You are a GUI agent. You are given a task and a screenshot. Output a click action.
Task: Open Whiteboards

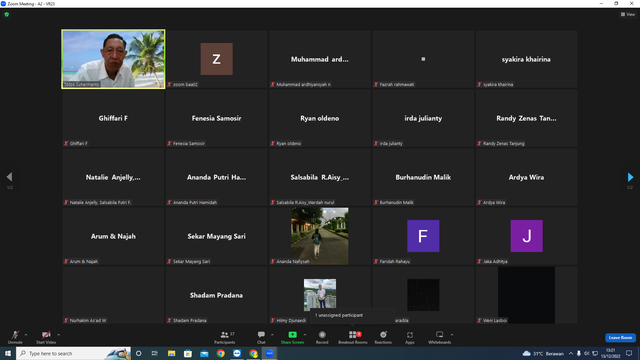point(440,337)
